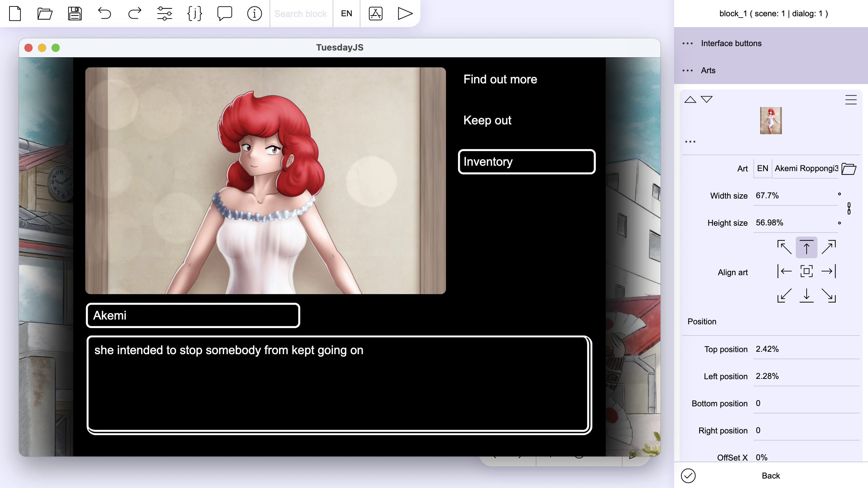Align art to center
This screenshot has width=868, height=488.
click(806, 271)
